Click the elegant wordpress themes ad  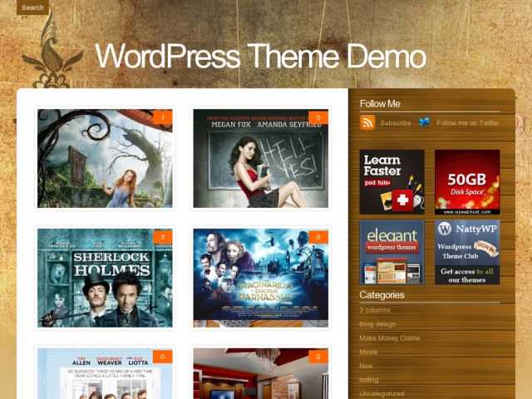pyautogui.click(x=392, y=252)
